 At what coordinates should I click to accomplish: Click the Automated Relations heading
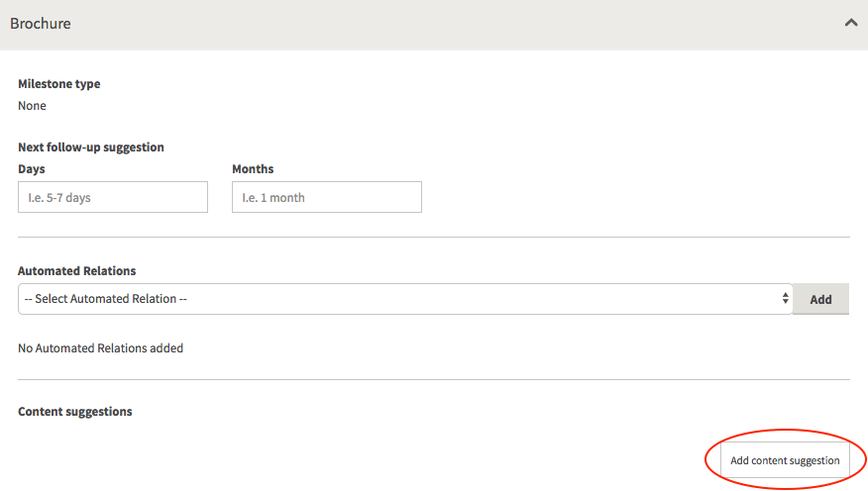77,270
